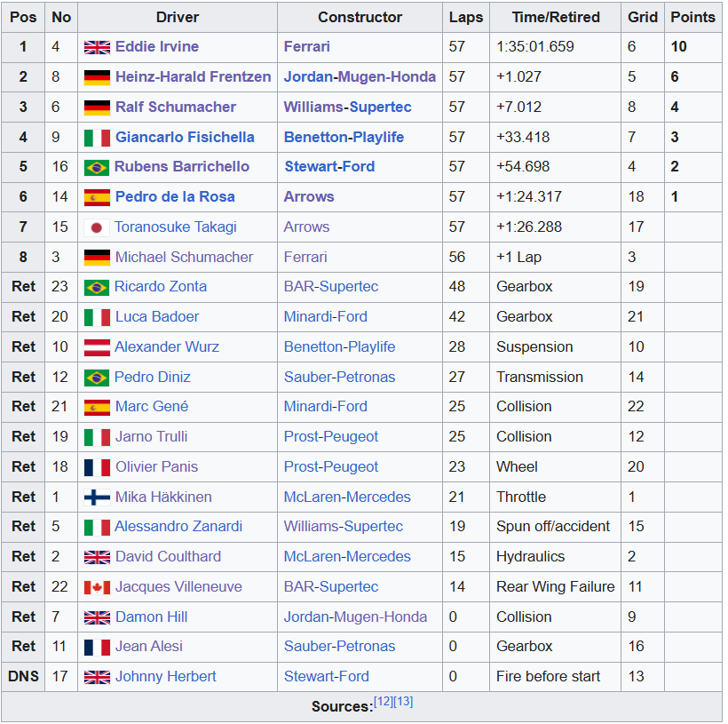Click the Time/Retired column header
728x724 pixels.
click(x=555, y=17)
